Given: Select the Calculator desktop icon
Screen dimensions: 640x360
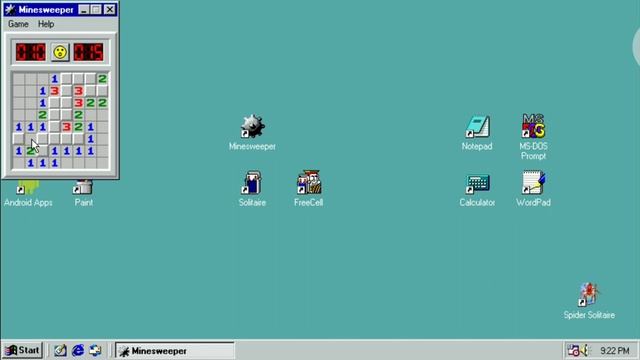Looking at the screenshot, I should [477, 184].
